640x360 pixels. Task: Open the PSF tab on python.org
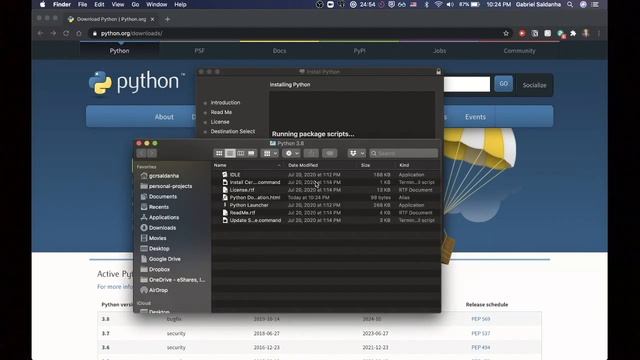(x=199, y=51)
